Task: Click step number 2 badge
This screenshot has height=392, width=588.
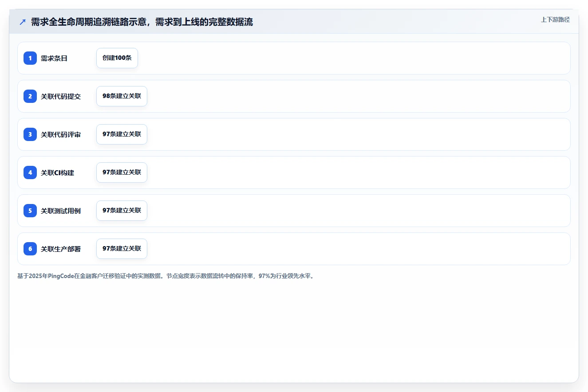Action: pyautogui.click(x=30, y=96)
